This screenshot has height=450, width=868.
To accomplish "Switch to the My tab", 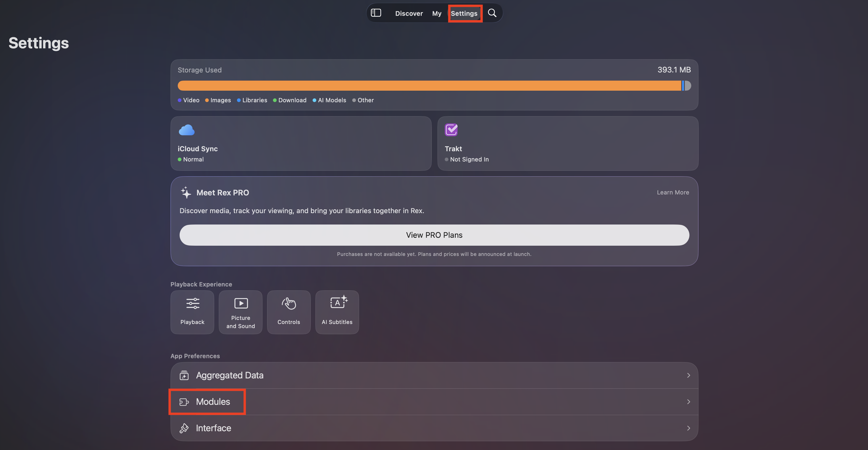I will [x=437, y=14].
